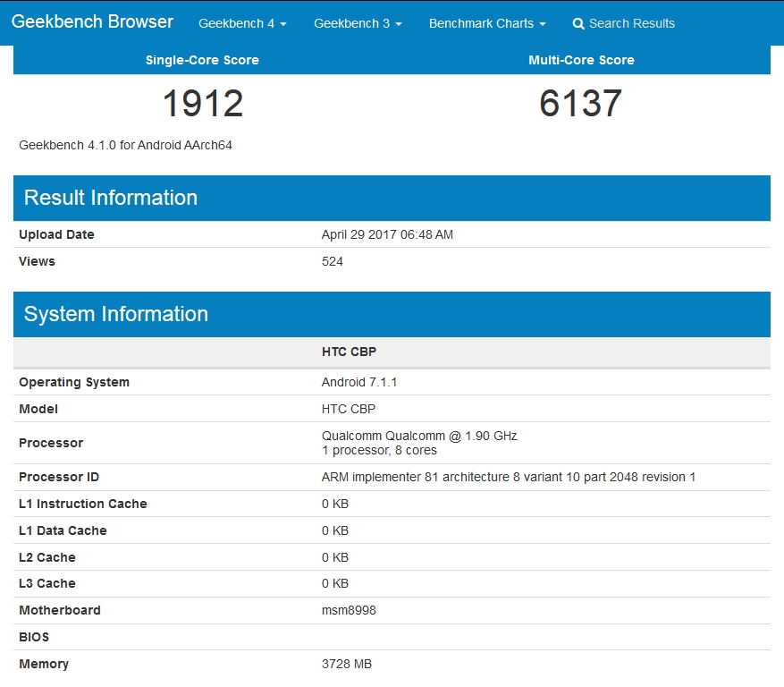Click the L1 Data Cache label
The width and height of the screenshot is (784, 687).
point(63,530)
